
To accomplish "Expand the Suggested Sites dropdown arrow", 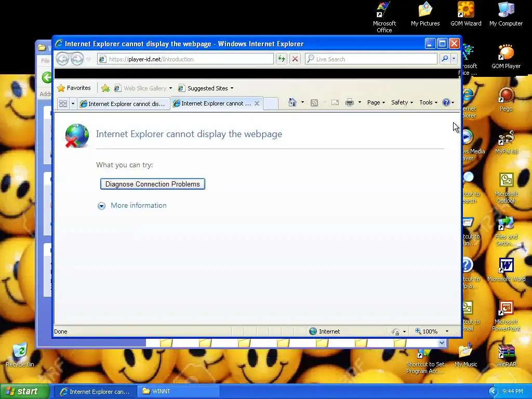I will pos(232,88).
